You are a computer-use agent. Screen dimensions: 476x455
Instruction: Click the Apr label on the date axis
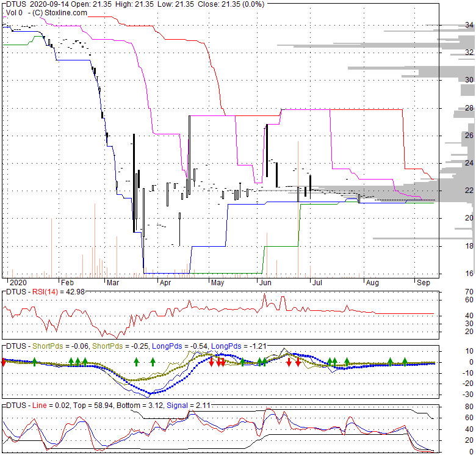165,283
